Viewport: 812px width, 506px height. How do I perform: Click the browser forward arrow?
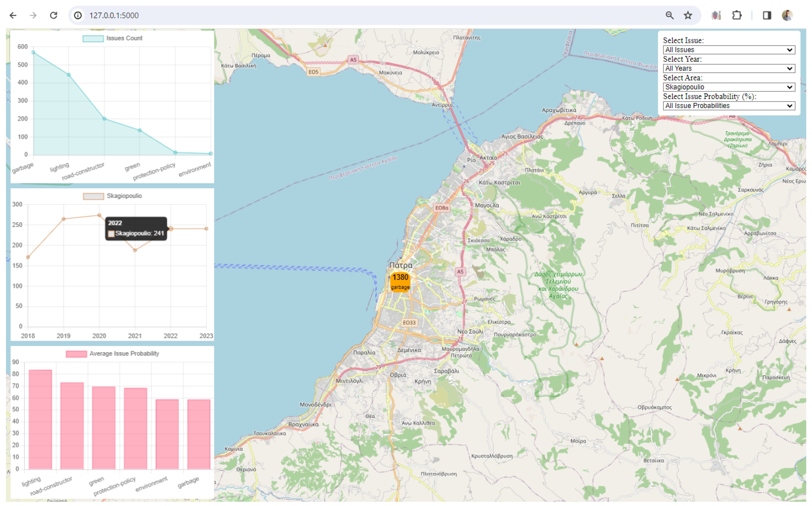click(33, 15)
